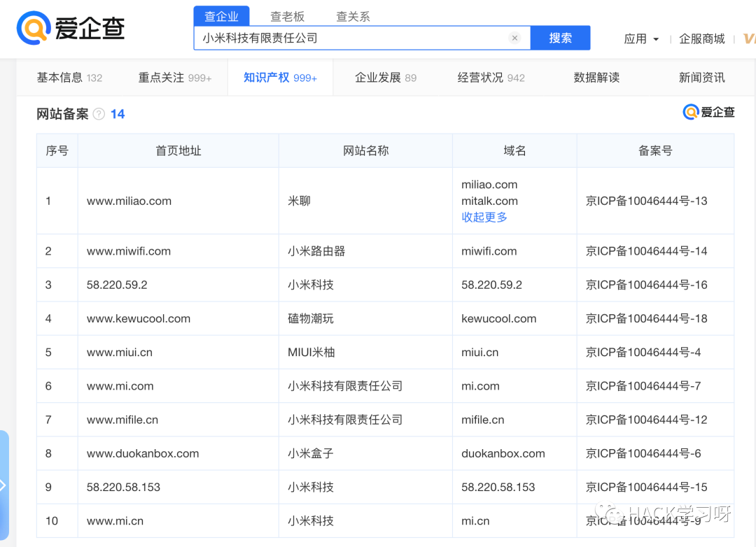
Task: Switch to the 查老板 search tab
Action: click(x=287, y=16)
